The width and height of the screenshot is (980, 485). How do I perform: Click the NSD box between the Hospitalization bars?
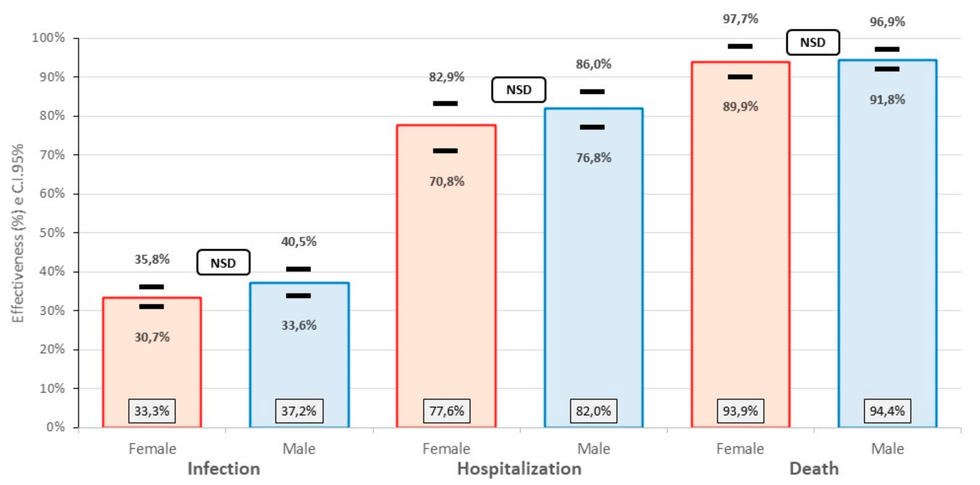[x=519, y=90]
